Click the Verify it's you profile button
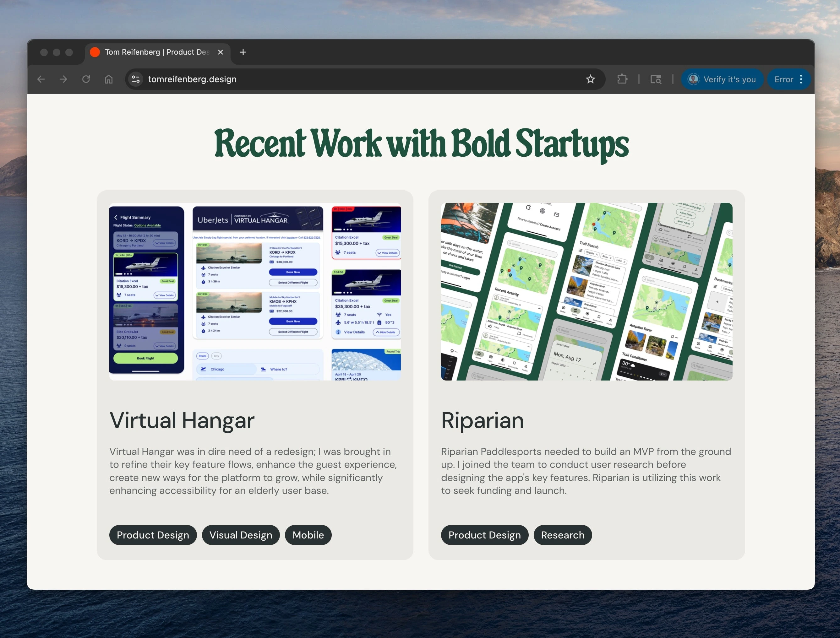 (722, 79)
